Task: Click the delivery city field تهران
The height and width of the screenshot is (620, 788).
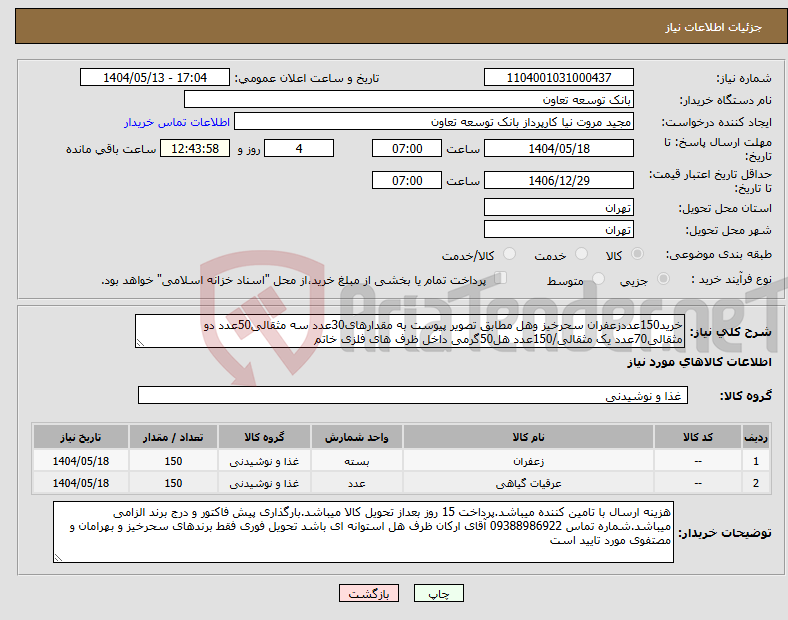Action: pyautogui.click(x=558, y=229)
